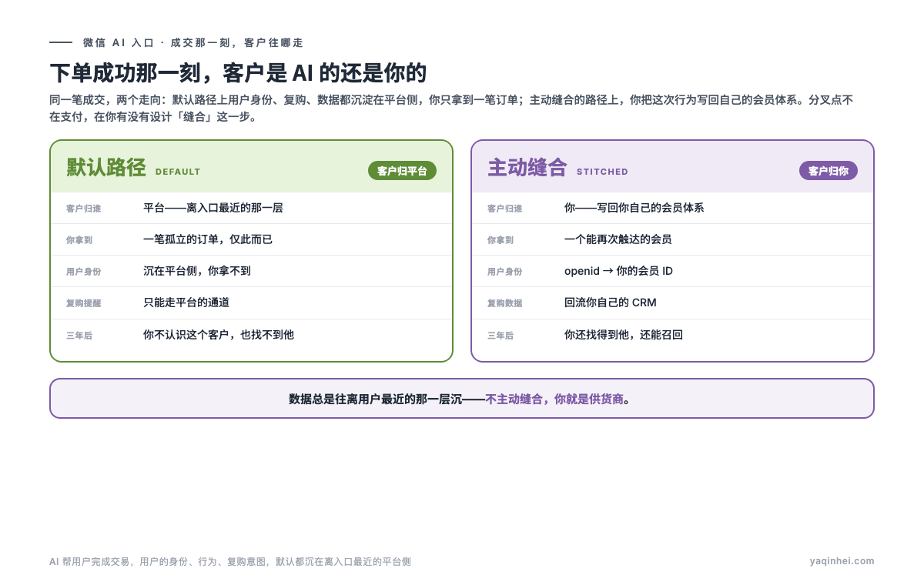Select the 主动缝合 card title
Viewport: 924px width, 585px height.
coord(527,168)
